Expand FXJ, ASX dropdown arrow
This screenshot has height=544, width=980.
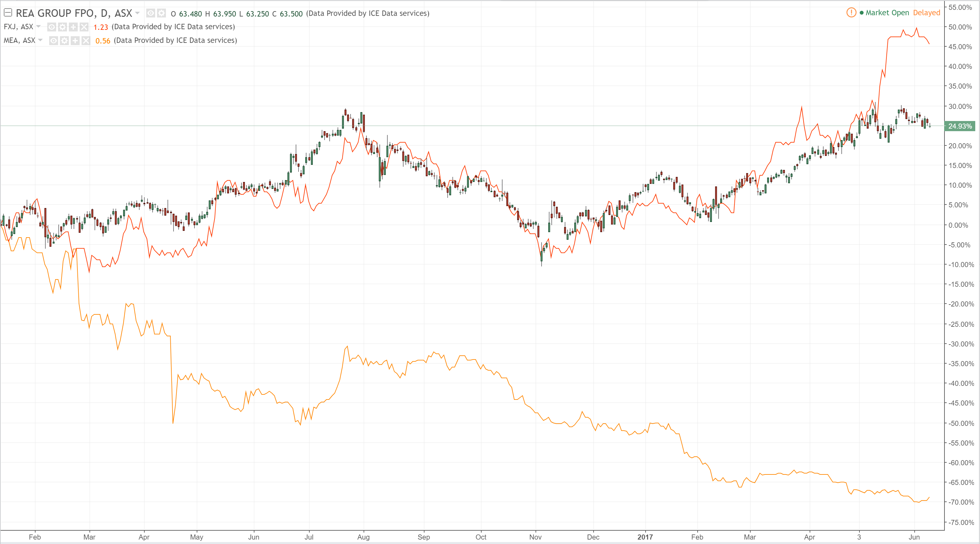coord(38,27)
